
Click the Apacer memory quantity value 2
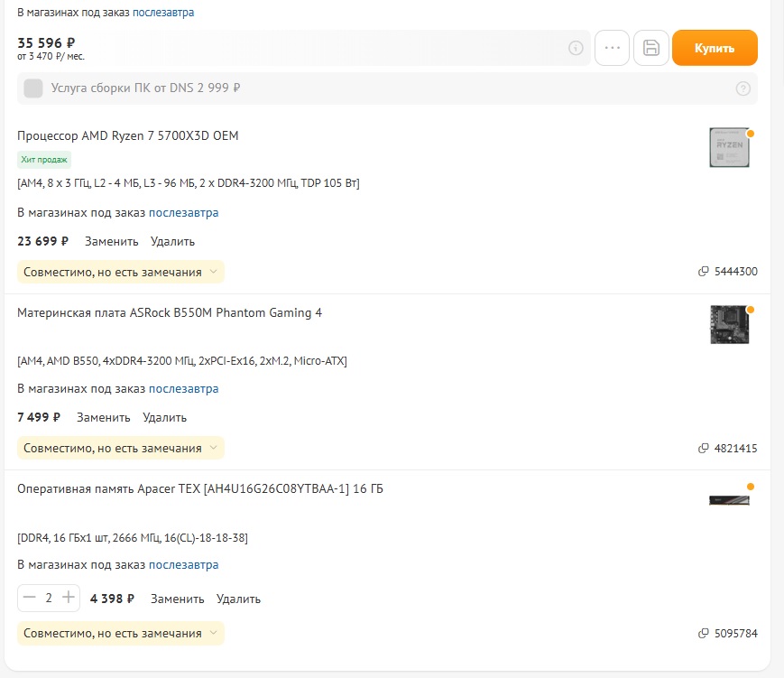[49, 598]
